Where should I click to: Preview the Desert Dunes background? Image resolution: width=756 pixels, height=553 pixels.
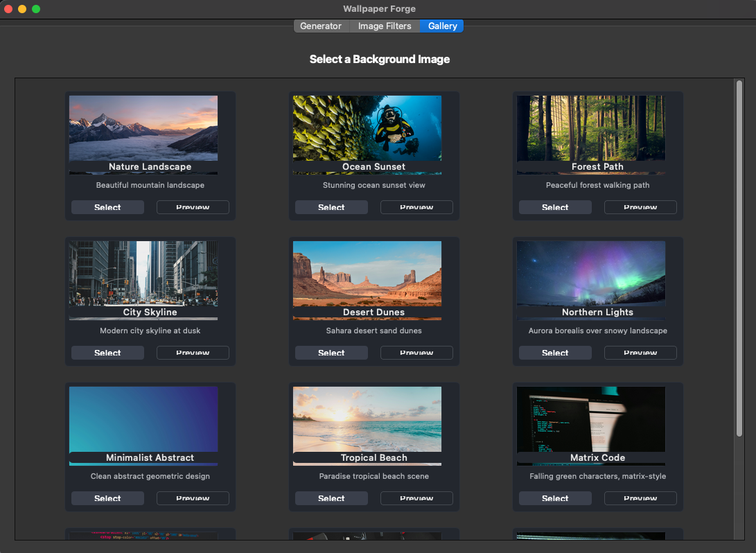416,353
